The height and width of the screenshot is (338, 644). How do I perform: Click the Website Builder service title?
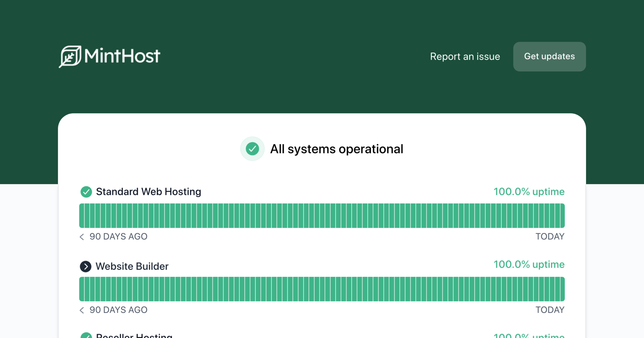132,266
